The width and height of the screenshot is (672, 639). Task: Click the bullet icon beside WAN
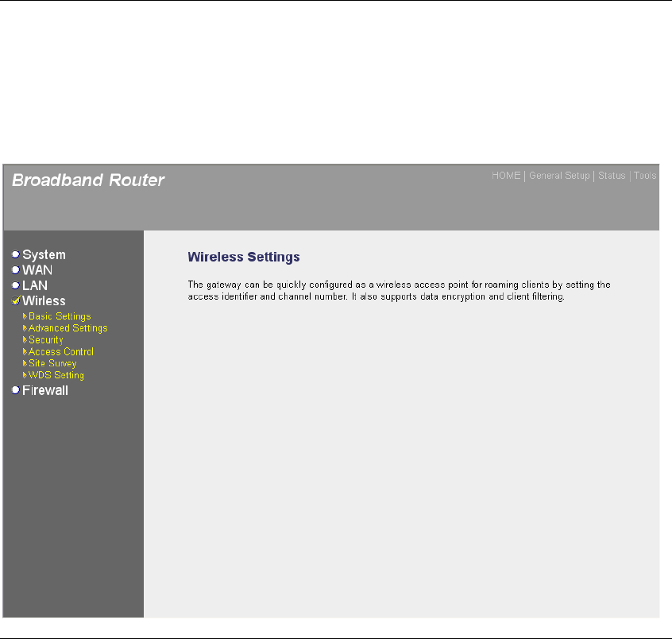point(16,270)
